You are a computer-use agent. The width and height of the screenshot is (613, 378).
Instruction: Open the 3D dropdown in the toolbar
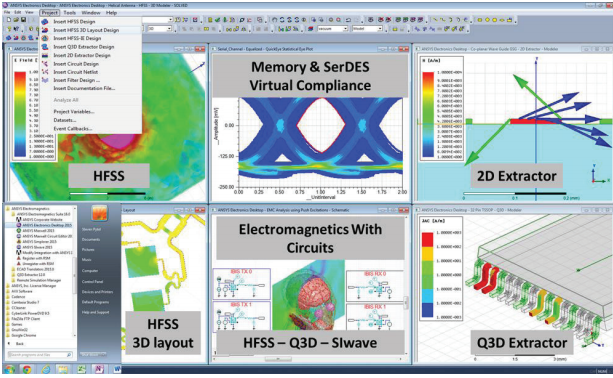[x=160, y=29]
